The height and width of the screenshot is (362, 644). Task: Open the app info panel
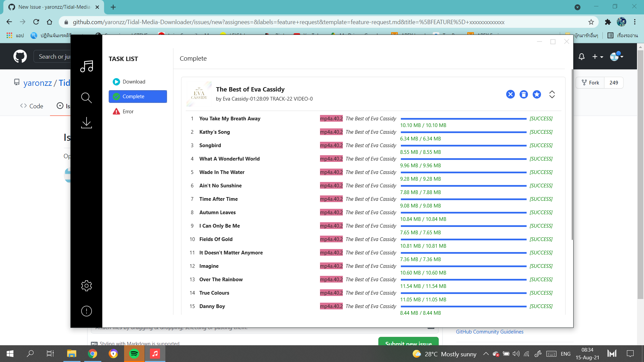coord(86,311)
